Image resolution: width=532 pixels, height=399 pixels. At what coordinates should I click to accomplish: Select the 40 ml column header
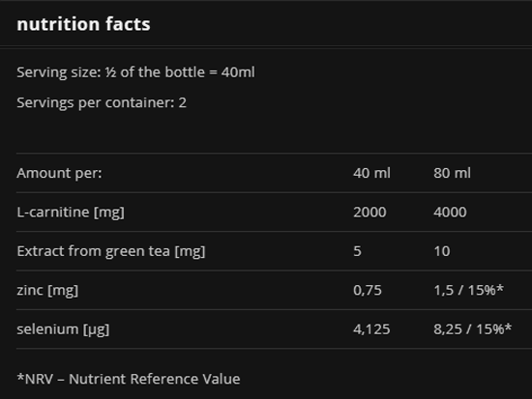tap(371, 173)
